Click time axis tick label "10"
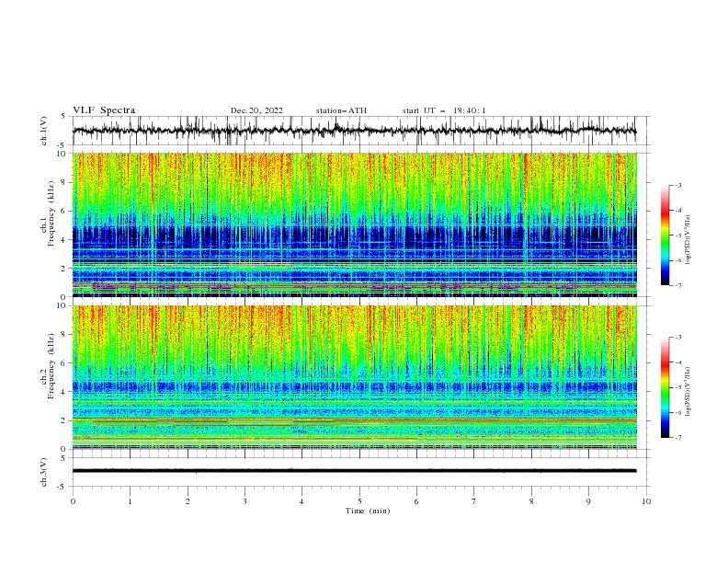728x563 pixels. (x=646, y=501)
